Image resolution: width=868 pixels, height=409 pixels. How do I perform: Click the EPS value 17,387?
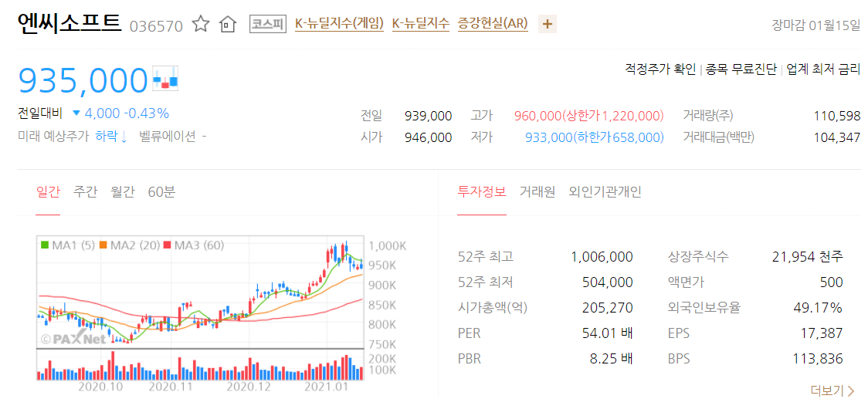(x=824, y=333)
